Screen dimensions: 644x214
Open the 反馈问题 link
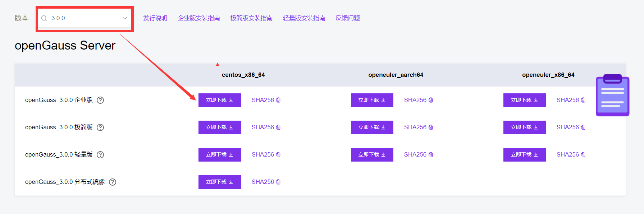click(347, 18)
